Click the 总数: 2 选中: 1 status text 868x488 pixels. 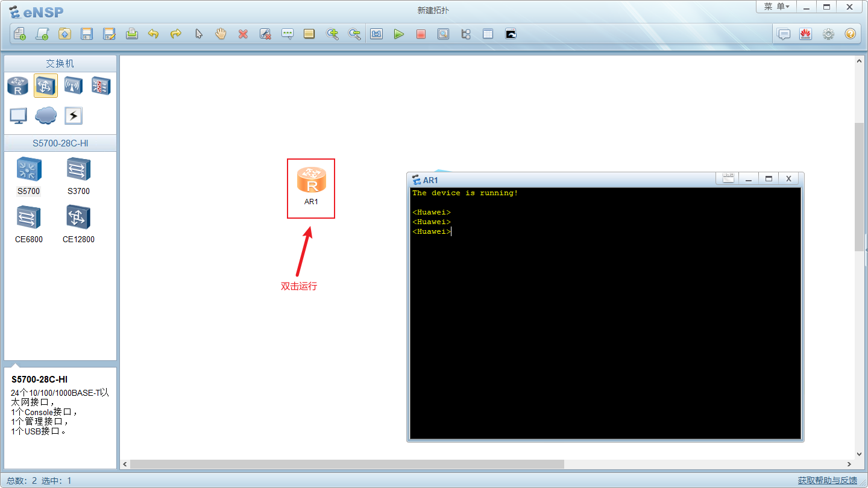tap(39, 481)
